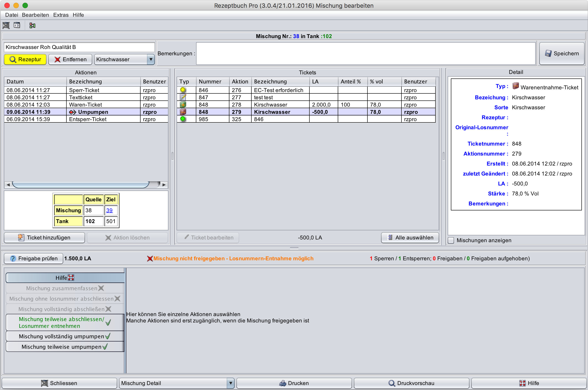Click the window-with-arrows toolbar icon

(x=17, y=25)
